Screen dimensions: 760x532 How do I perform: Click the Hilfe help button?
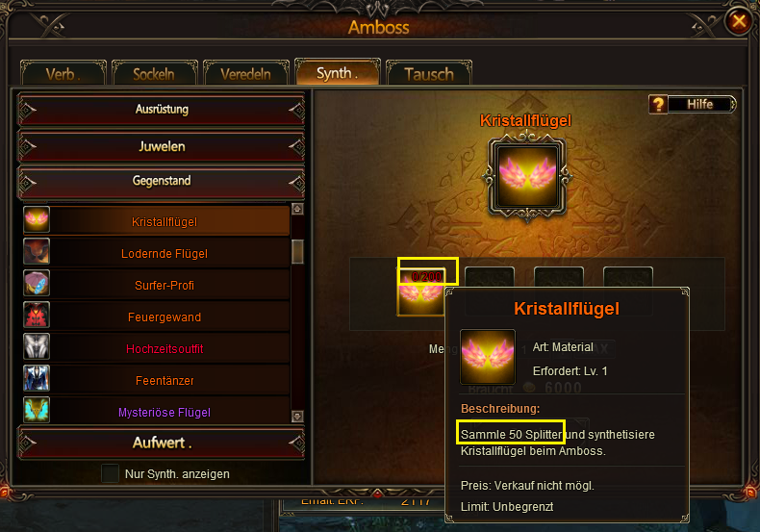coord(692,104)
